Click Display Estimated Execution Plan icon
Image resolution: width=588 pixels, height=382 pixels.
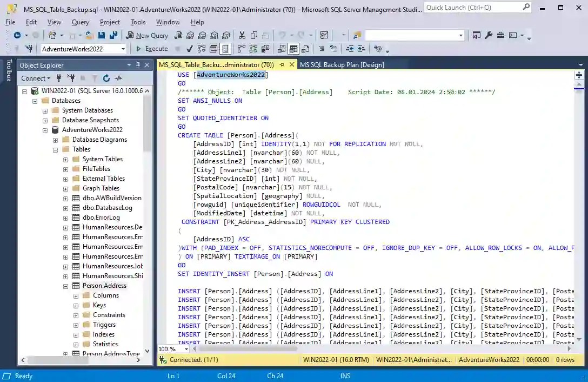pyautogui.click(x=202, y=49)
